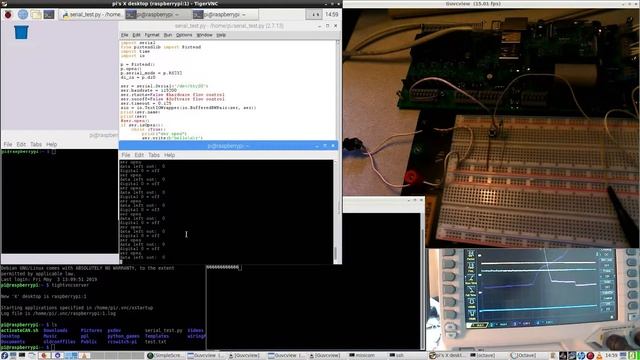Click the IDLE editor vertical scrollbar
The height and width of the screenshot is (360, 640).
coord(338,90)
